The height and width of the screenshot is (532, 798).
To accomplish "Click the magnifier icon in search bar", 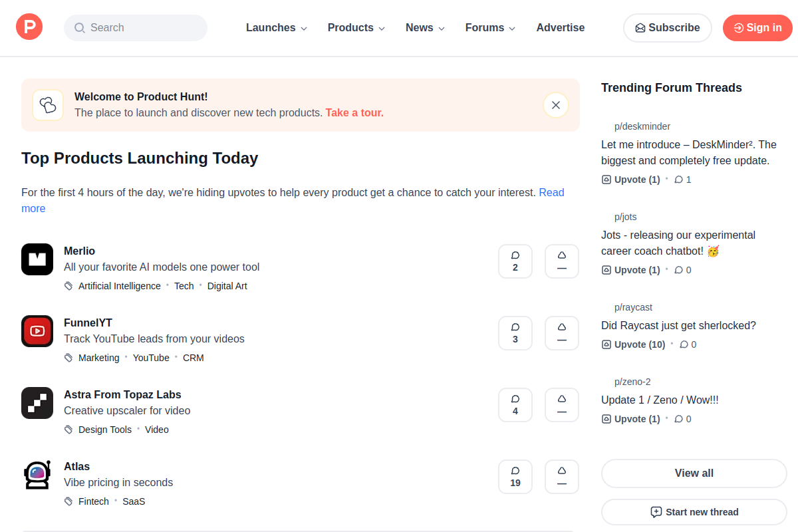I will click(80, 28).
